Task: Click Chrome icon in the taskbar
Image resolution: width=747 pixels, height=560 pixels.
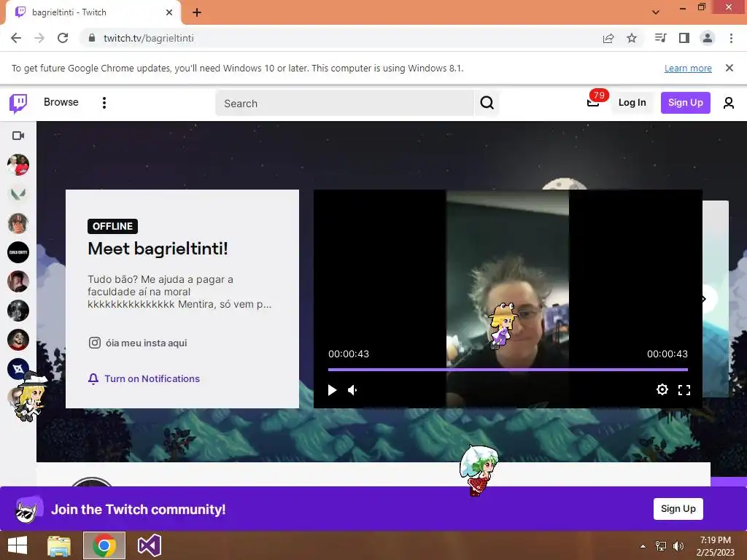Action: 104,545
